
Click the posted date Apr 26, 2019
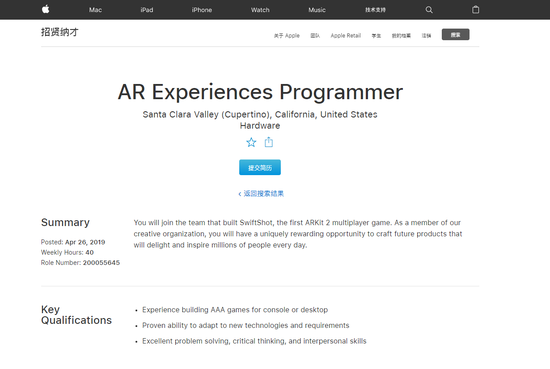point(85,242)
